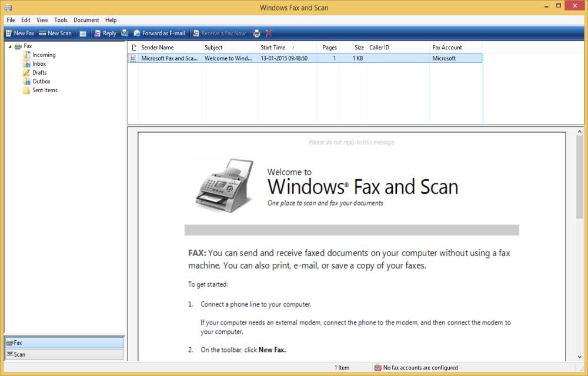Select the 'Microsoft Fax and Sca...' sender cell
Image resolution: width=588 pixels, height=376 pixels.
pyautogui.click(x=169, y=58)
